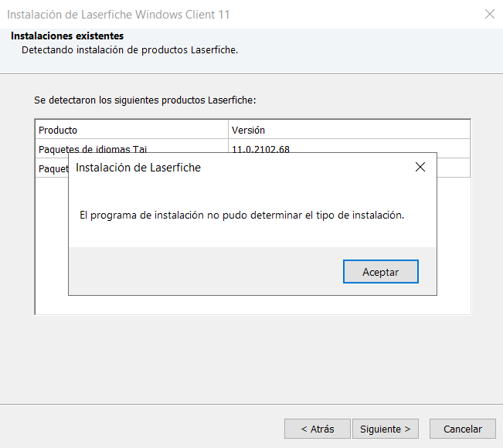Go back with the Atrás button
This screenshot has width=503, height=448.
click(317, 429)
